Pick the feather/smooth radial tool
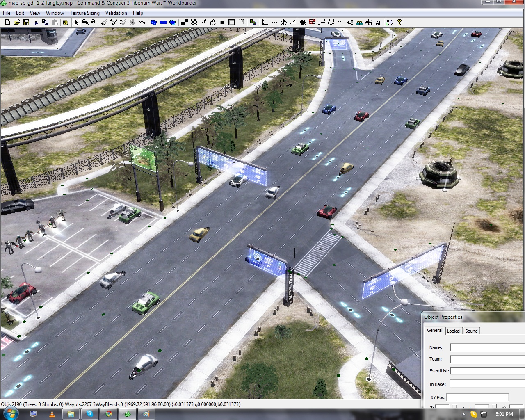This screenshot has width=525, height=420. 132,22
